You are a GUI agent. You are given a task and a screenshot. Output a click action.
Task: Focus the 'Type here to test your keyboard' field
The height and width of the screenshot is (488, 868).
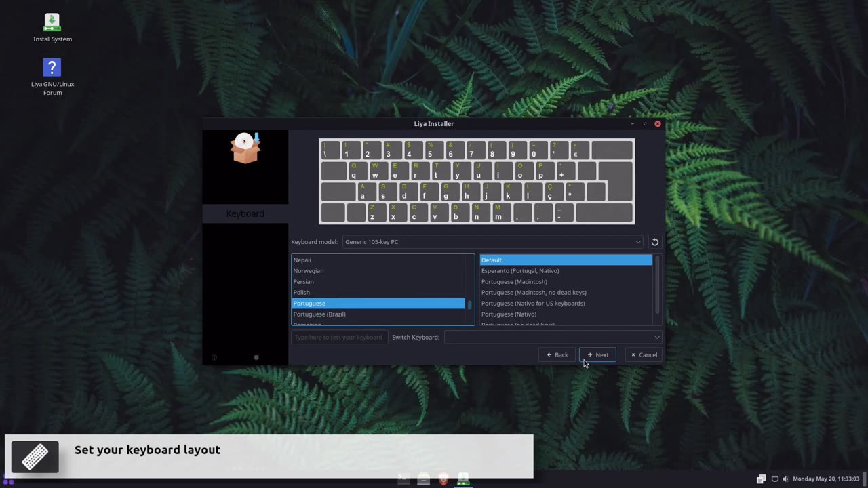340,337
